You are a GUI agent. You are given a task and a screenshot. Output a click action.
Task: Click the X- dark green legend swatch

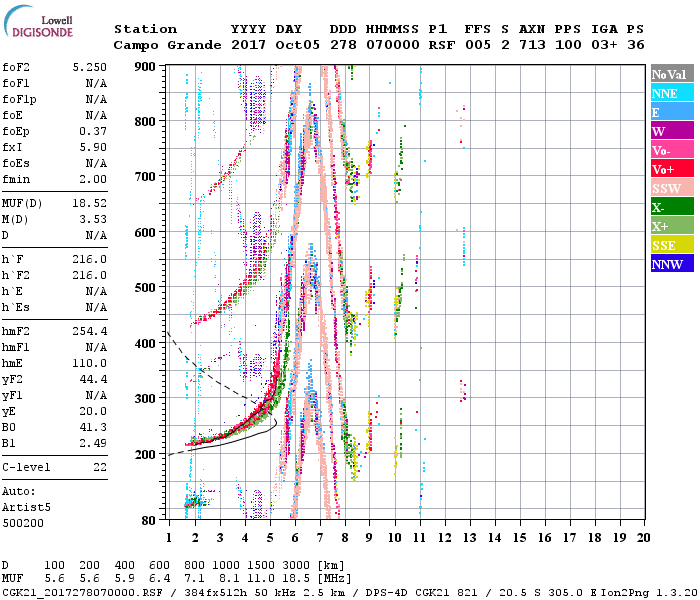pyautogui.click(x=672, y=207)
